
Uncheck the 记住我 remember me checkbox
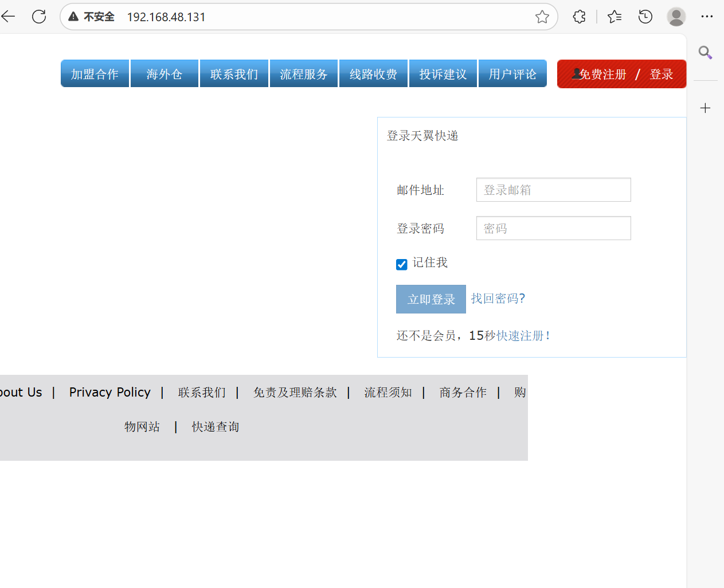(402, 264)
